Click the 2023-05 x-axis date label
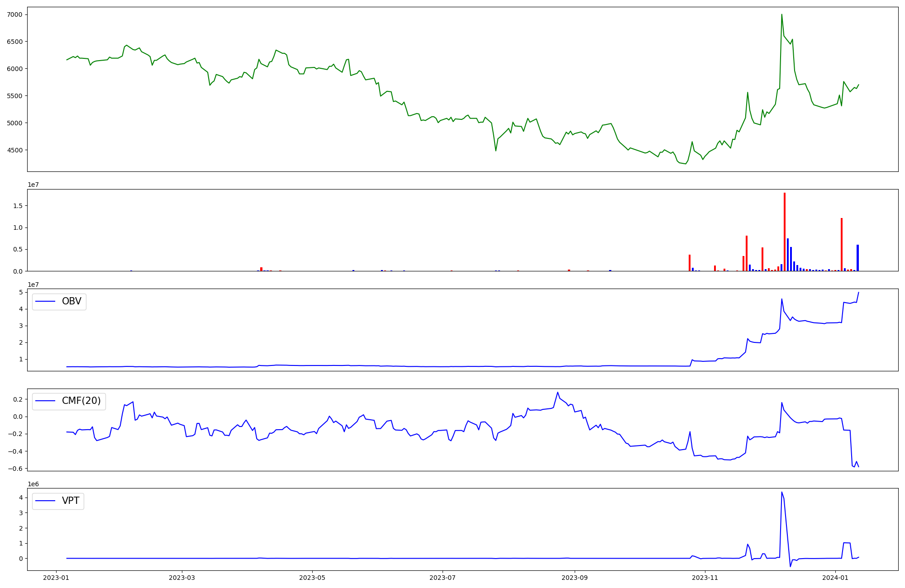This screenshot has height=588, width=905. pos(312,578)
